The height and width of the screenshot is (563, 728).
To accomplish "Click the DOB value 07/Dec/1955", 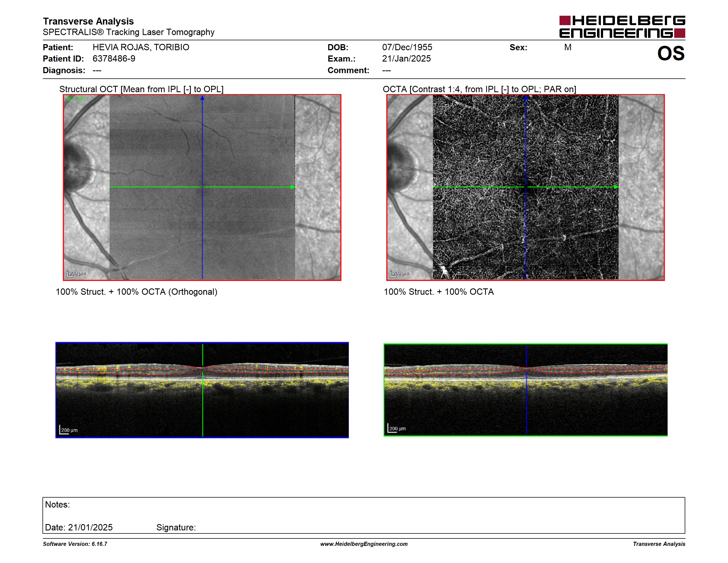I will click(407, 47).
